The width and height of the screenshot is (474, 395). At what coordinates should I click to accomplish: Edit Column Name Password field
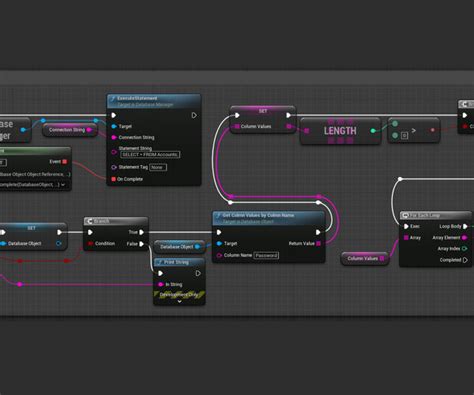[x=266, y=256]
